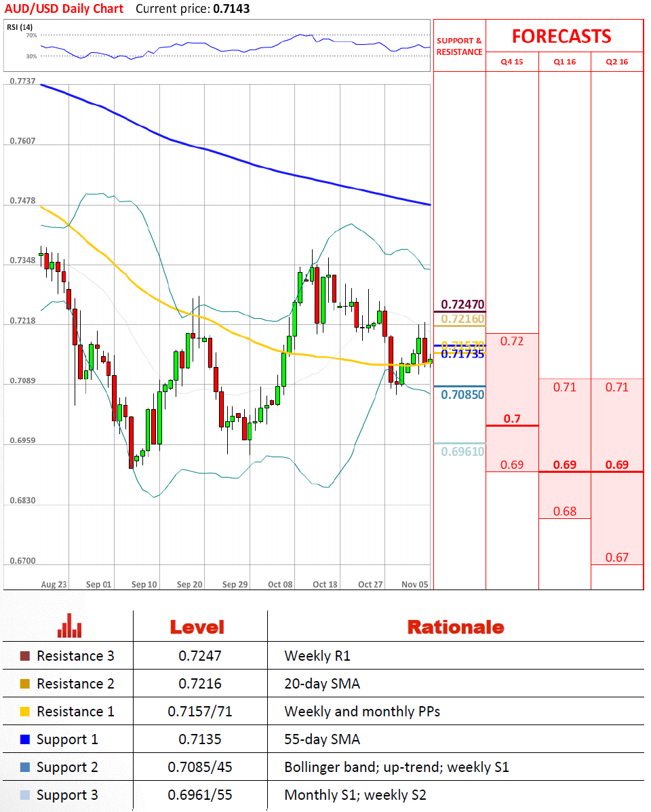The image size is (651, 812).
Task: Click the 0.71735 level label
Action: click(x=462, y=353)
